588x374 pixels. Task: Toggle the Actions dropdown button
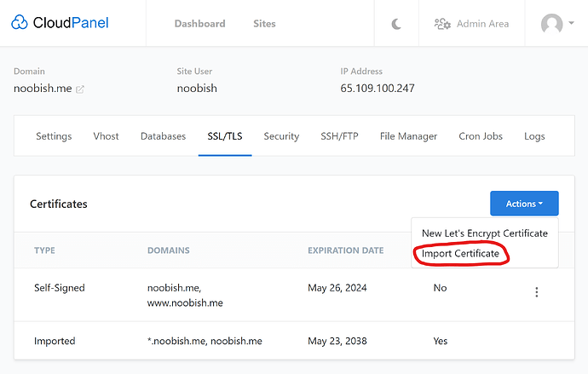(524, 204)
